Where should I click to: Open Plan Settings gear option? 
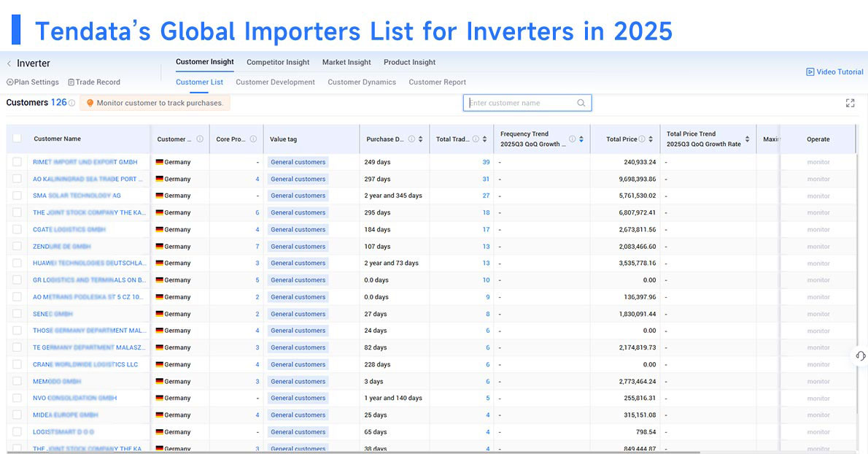tap(33, 82)
